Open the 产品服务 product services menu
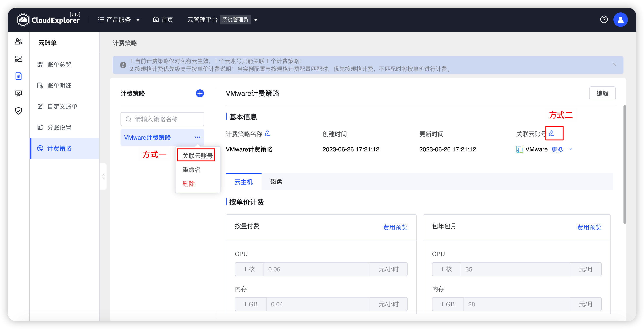644x329 pixels. point(119,19)
